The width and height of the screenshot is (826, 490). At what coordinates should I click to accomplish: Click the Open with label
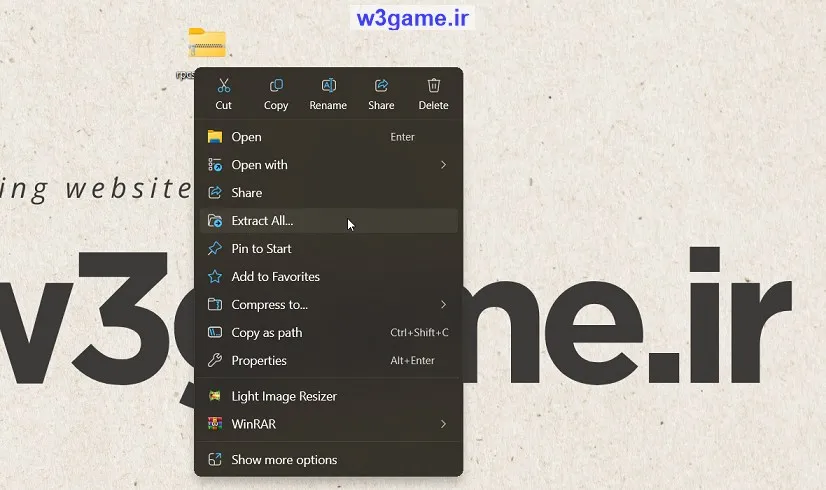259,165
